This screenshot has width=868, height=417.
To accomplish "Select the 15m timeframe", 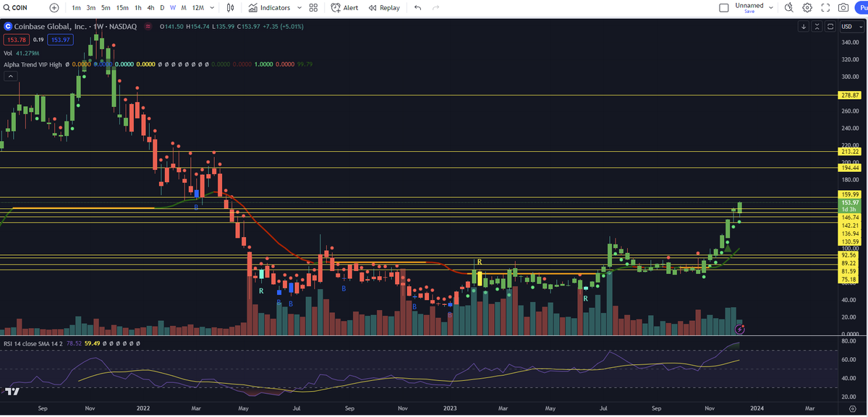I will (122, 7).
